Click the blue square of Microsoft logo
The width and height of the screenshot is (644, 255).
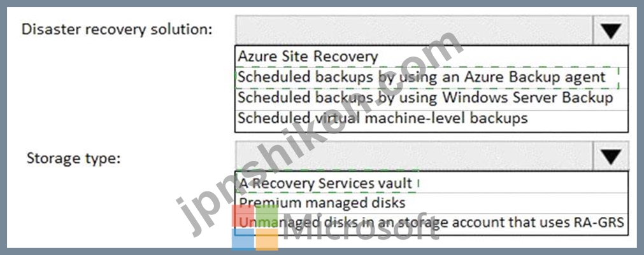(243, 240)
